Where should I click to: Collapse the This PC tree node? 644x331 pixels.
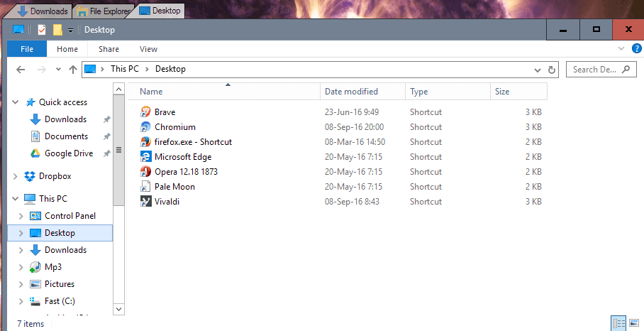coord(15,199)
